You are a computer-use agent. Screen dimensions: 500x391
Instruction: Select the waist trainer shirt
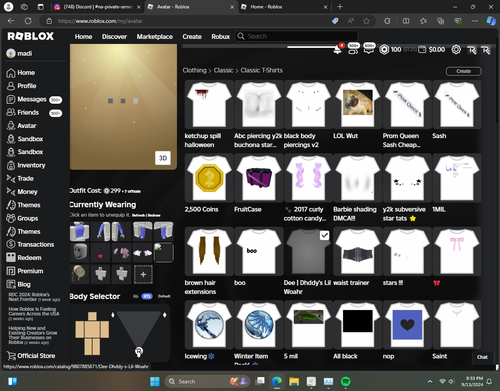coord(358,251)
